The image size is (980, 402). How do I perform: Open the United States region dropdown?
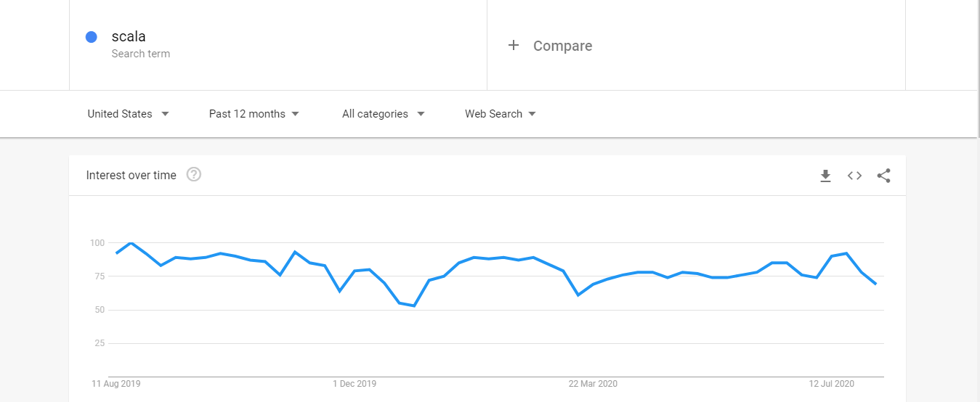128,114
